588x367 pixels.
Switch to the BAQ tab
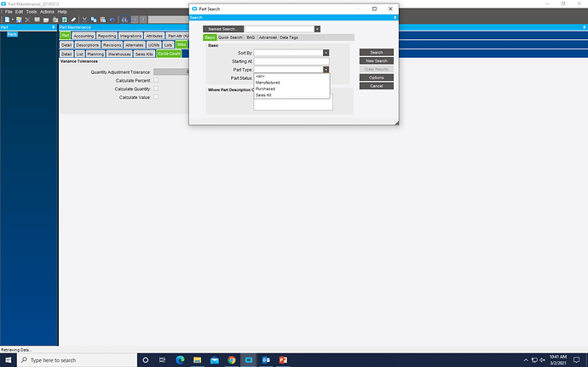251,37
